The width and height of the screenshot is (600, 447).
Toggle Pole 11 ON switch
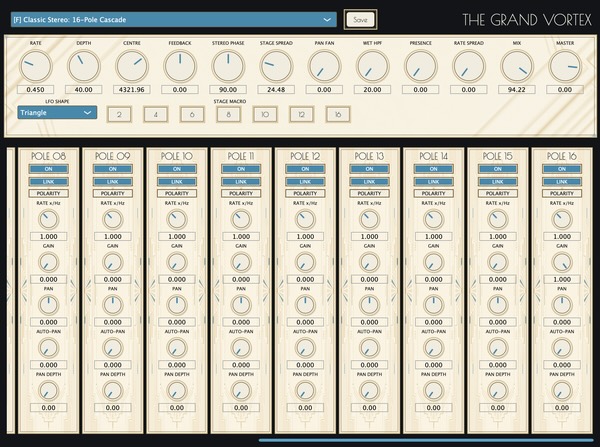coord(241,169)
